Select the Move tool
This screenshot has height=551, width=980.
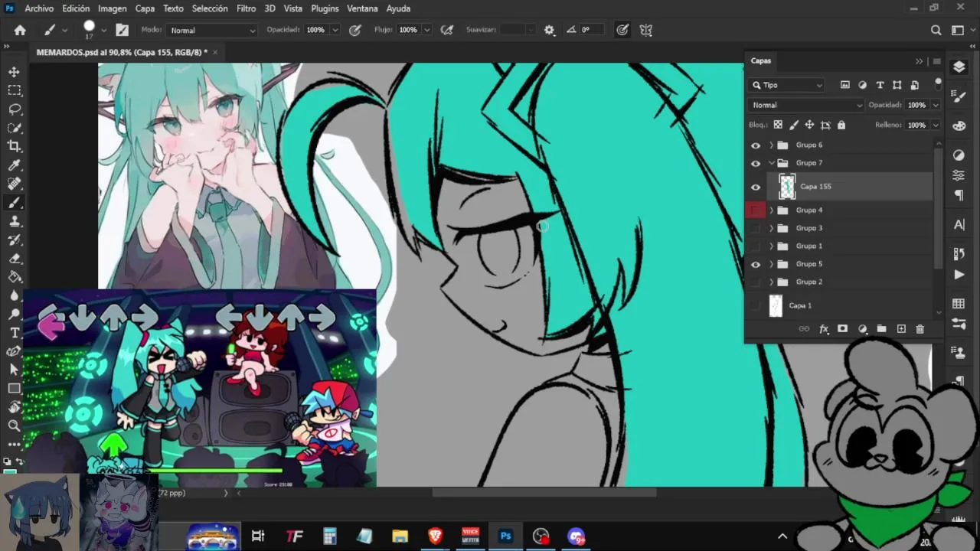pyautogui.click(x=15, y=72)
